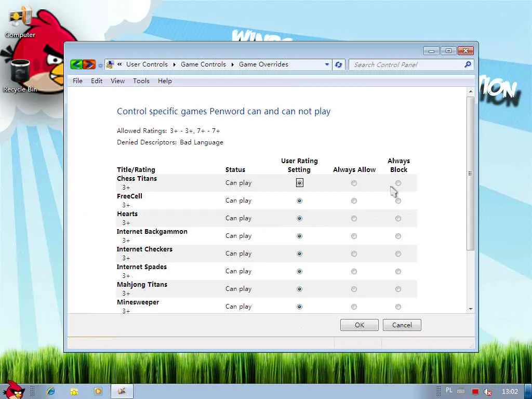Image resolution: width=532 pixels, height=399 pixels.
Task: Launch media player from taskbar
Action: point(98,392)
